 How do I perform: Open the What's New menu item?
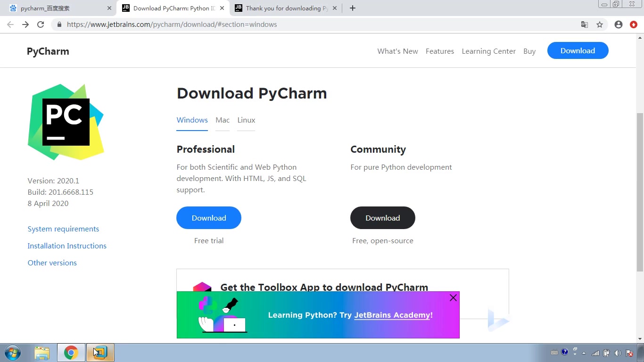397,51
